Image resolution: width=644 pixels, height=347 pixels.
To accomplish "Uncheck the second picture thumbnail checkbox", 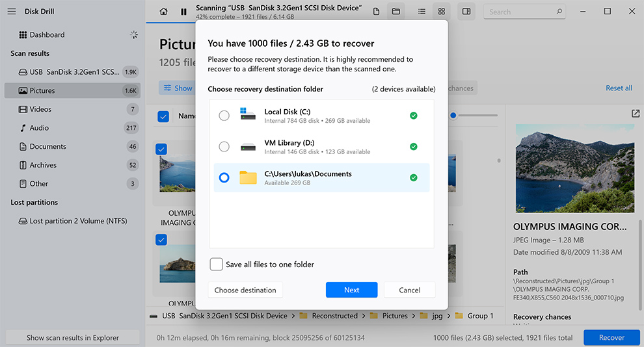I will coord(161,240).
